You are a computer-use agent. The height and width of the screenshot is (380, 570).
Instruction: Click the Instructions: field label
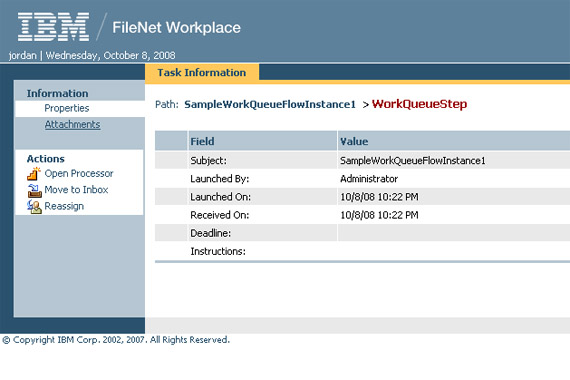click(x=218, y=251)
